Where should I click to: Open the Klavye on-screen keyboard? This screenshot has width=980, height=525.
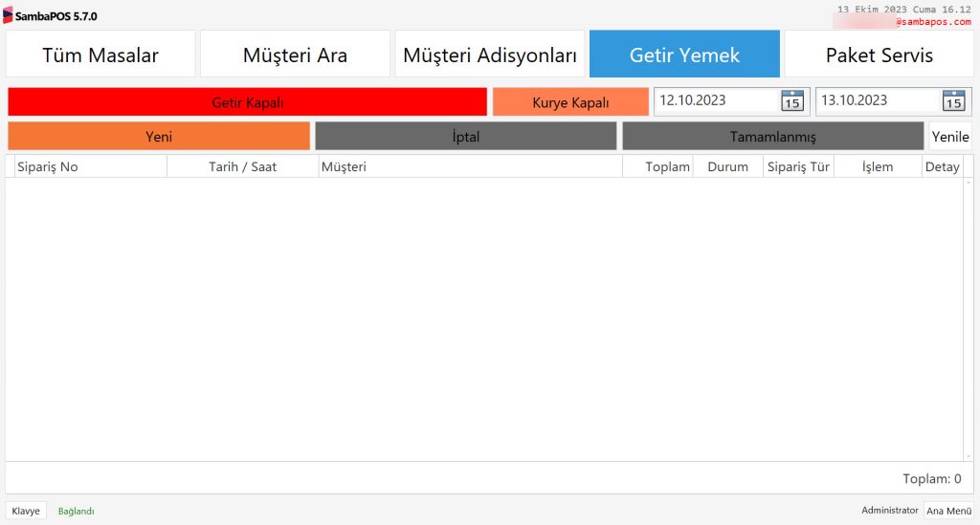26,511
